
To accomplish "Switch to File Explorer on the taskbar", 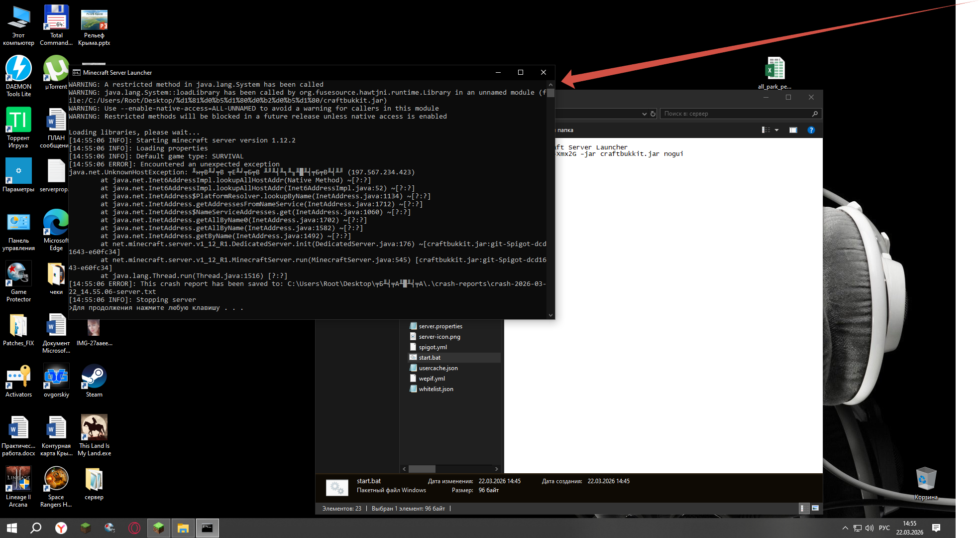I will (x=183, y=528).
